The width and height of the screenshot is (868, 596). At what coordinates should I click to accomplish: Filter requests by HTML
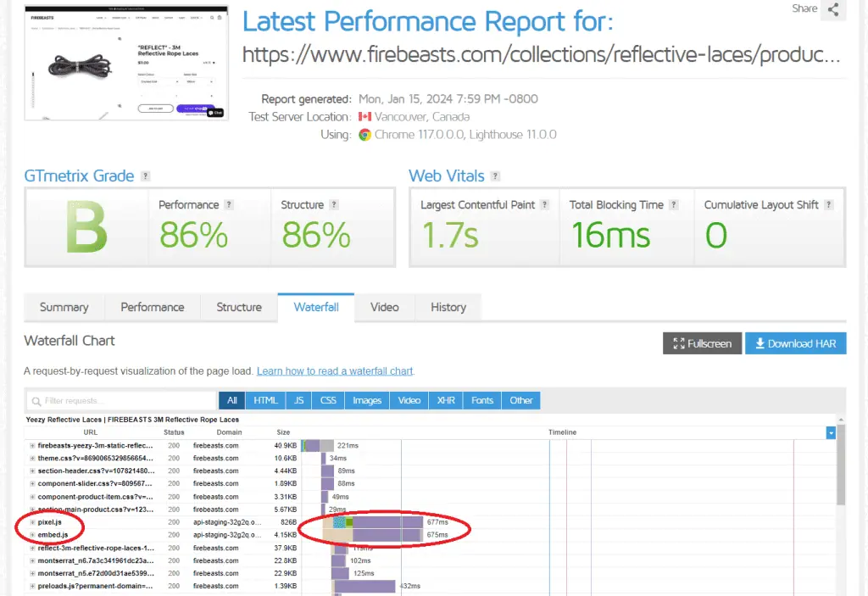265,400
